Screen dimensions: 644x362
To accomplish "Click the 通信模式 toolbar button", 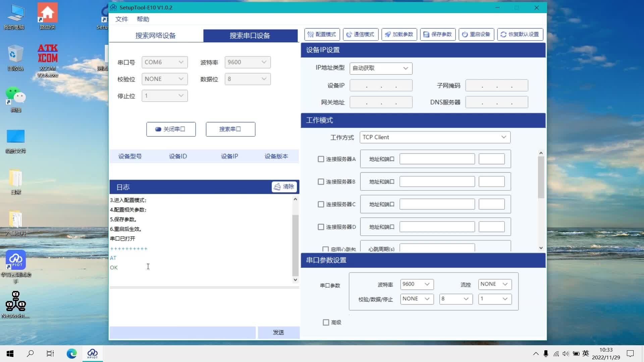I will click(361, 34).
